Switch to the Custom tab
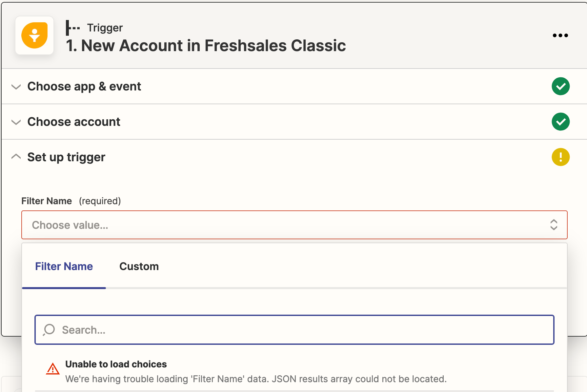 (139, 266)
